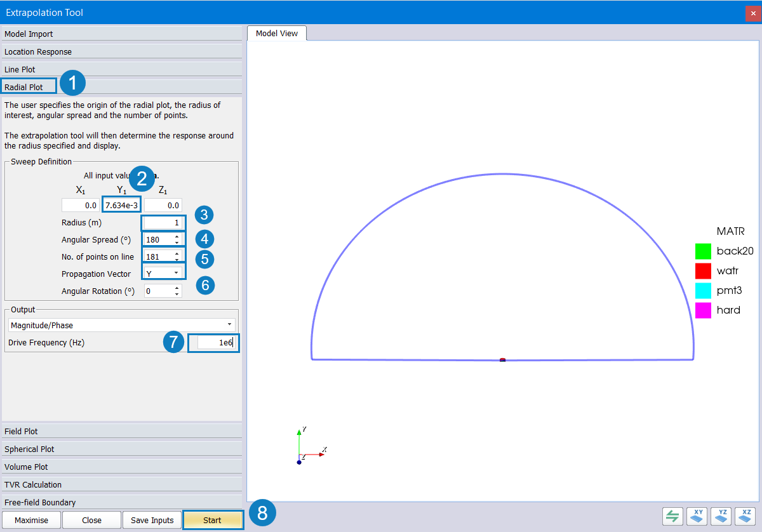Click the Save Inputs button
762x532 pixels.
tap(152, 520)
